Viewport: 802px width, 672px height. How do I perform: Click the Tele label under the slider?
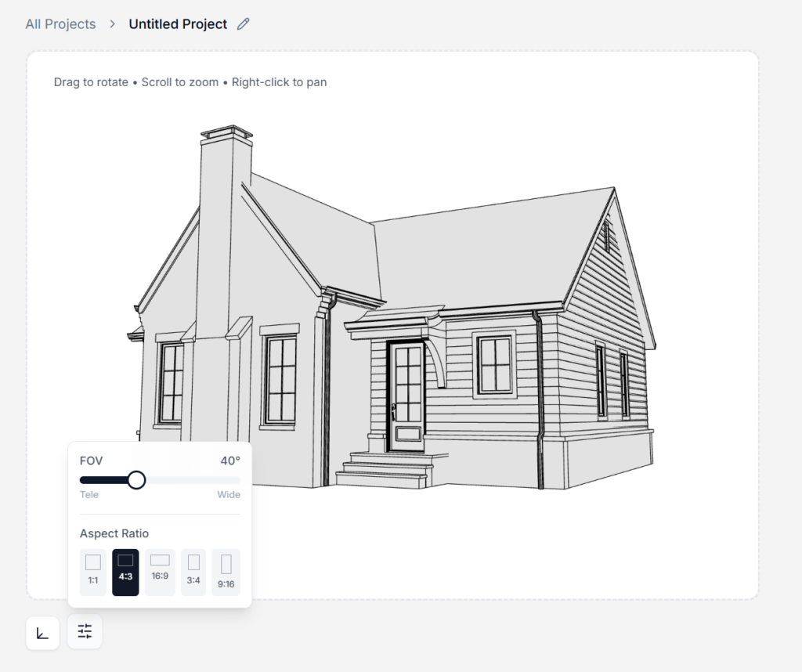pyautogui.click(x=89, y=495)
